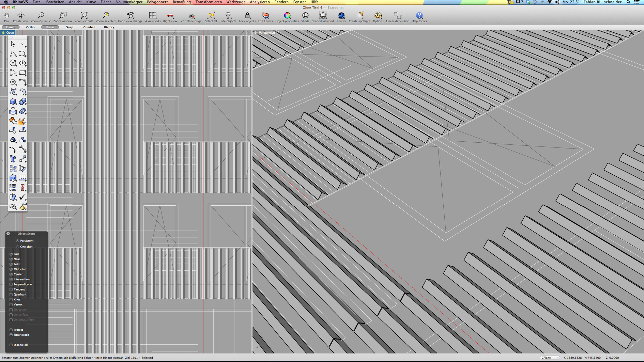Toggle Center object snap

click(x=11, y=274)
